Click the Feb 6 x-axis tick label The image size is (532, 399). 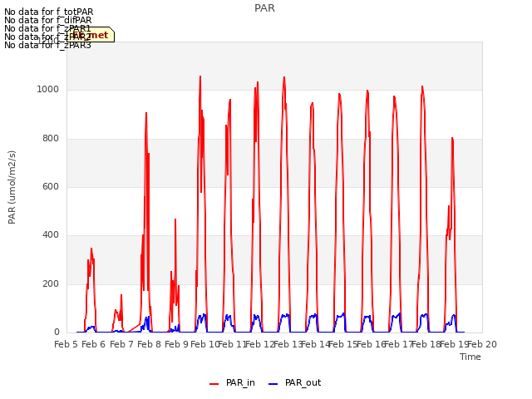click(x=94, y=345)
